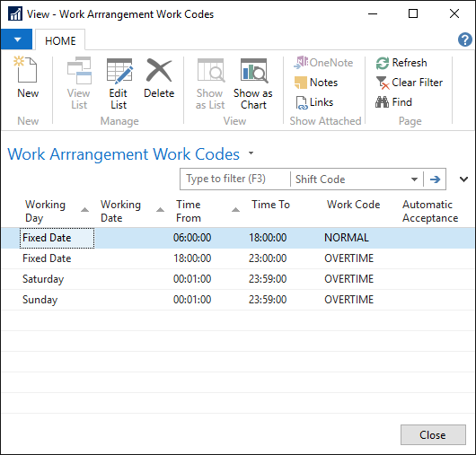Delete the selected work code row
Screen dimensions: 476x455
(159, 78)
